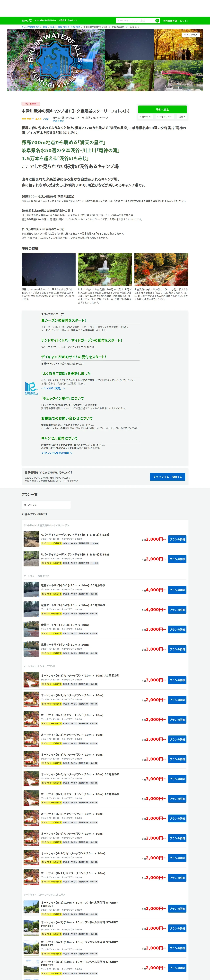Toggle the 行きたい 452 heart button
Screen dimensions: 210x980
tap(165, 117)
